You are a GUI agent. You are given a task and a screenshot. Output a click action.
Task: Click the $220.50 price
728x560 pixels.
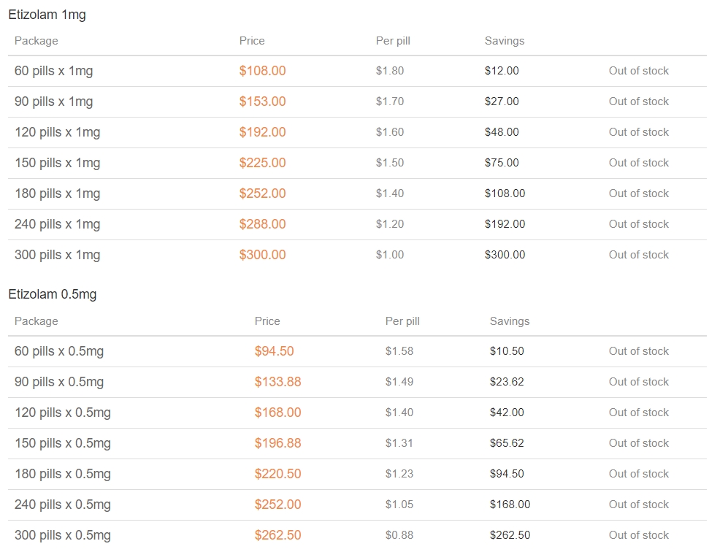277,474
